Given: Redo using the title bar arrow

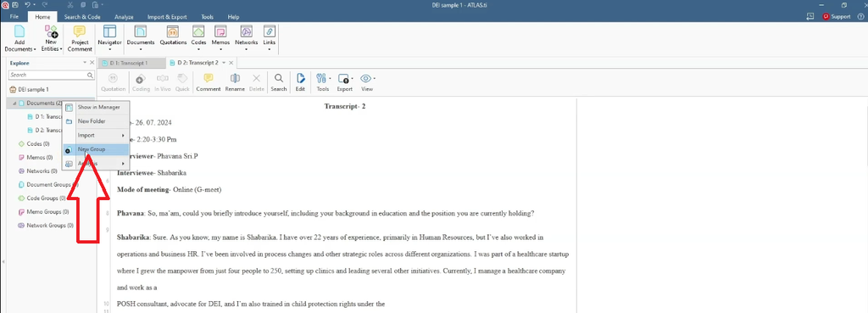Looking at the screenshot, I should click(45, 5).
